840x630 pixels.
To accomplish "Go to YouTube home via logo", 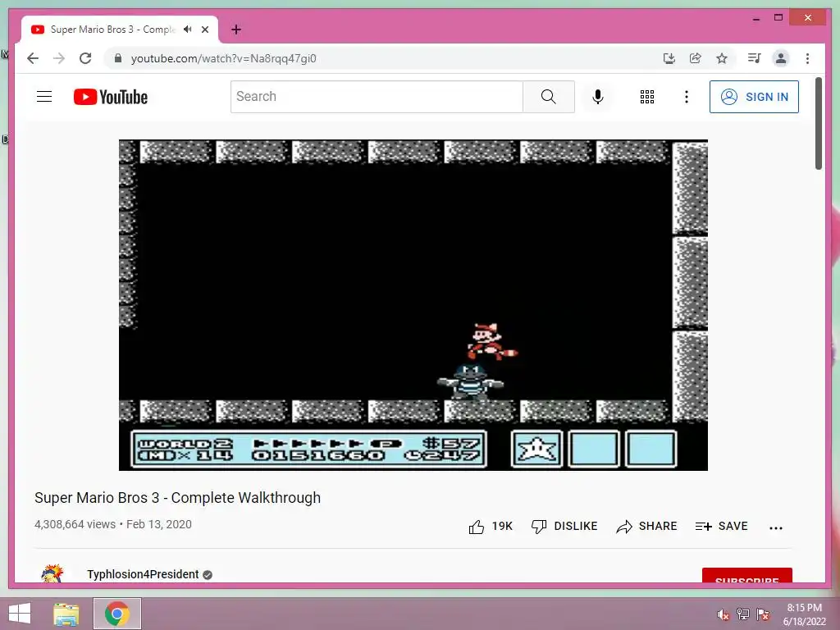I will click(111, 97).
